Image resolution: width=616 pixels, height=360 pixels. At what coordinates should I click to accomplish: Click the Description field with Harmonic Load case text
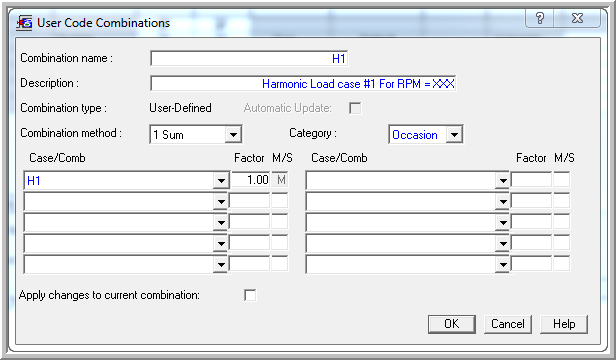coord(303,83)
